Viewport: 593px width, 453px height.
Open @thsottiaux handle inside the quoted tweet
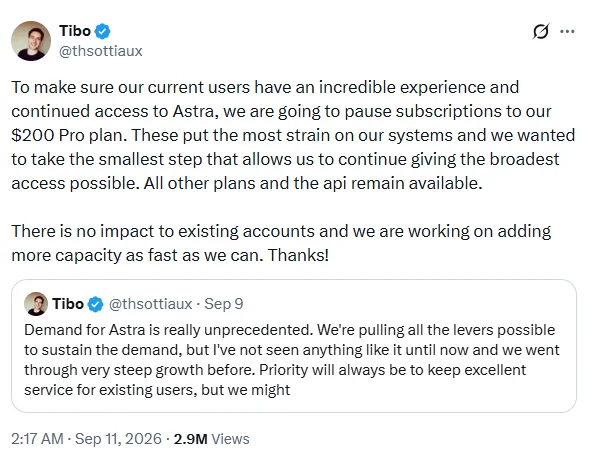151,304
